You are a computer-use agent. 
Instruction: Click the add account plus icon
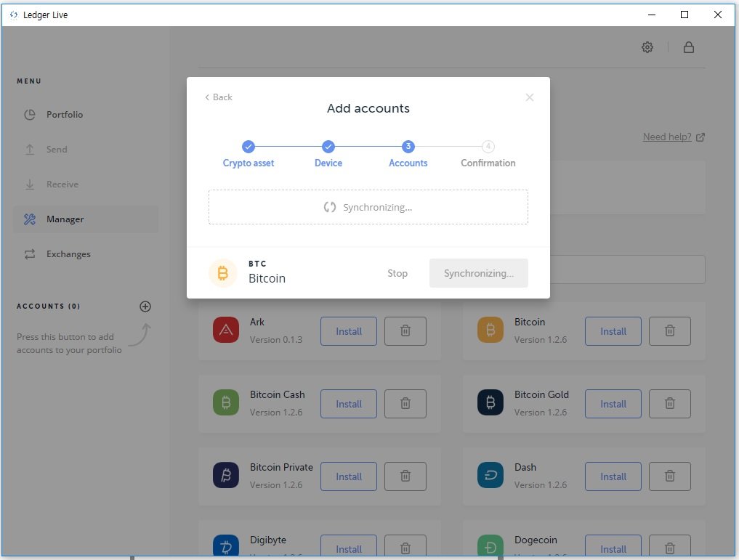145,307
